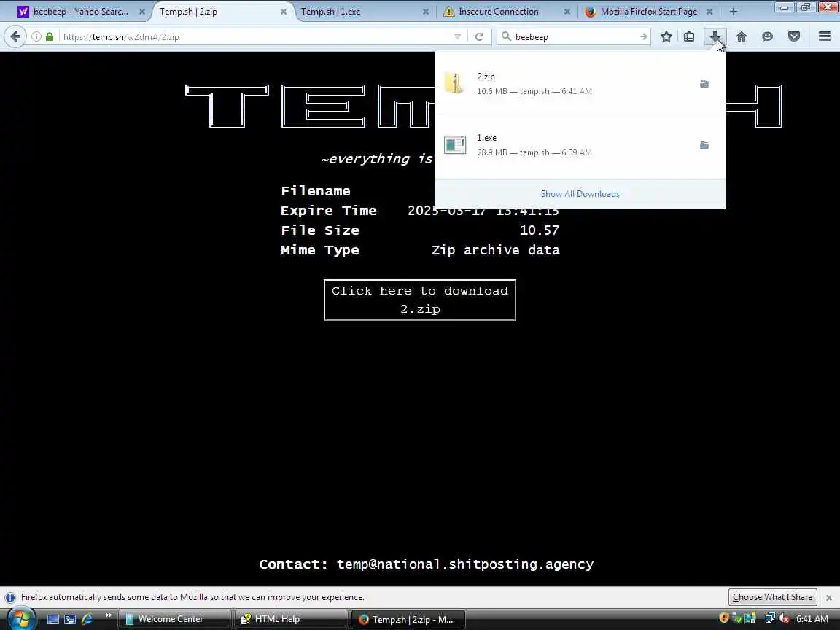Click Temp.sh Firefox taskbar button
The height and width of the screenshot is (630, 840).
[408, 619]
